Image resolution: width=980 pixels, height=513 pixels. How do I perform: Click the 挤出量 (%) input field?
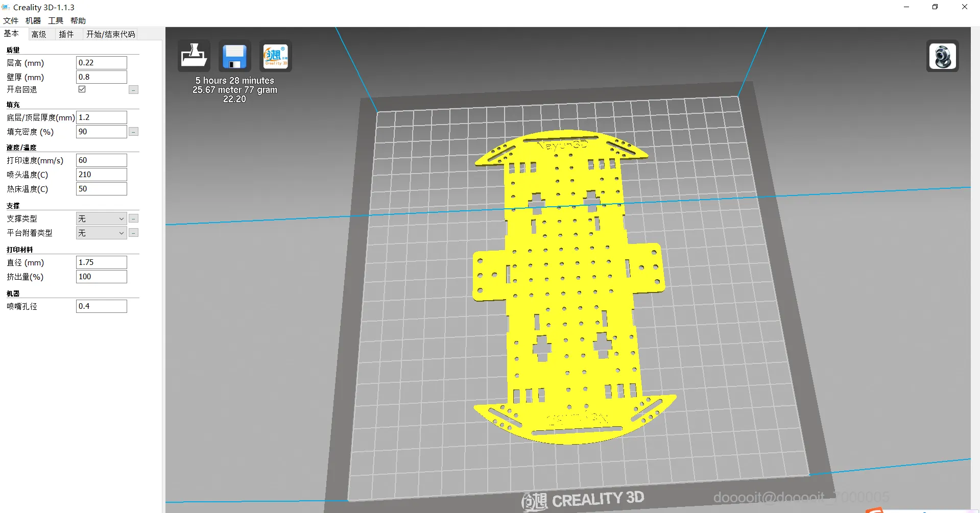coord(101,277)
